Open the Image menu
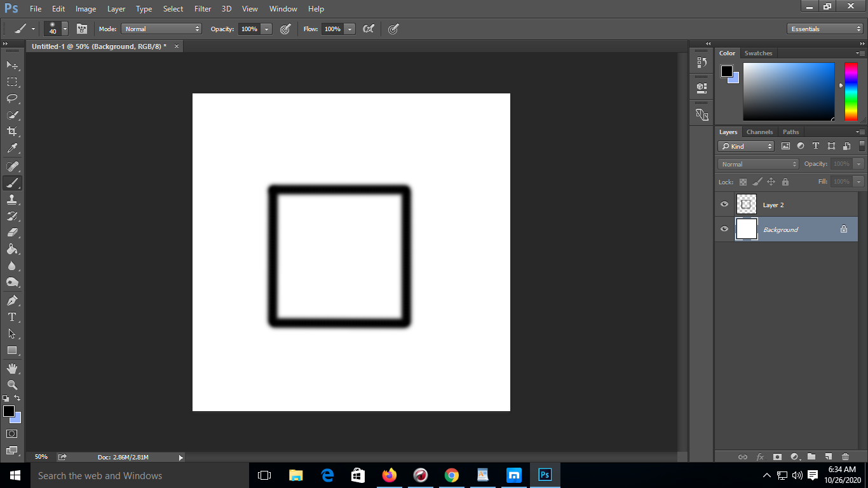 (x=86, y=9)
